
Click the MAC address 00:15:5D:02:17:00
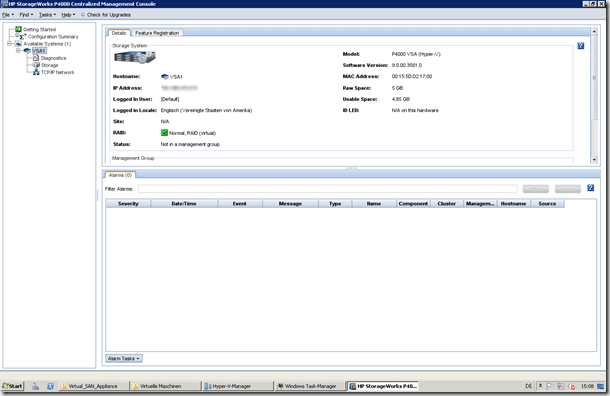(412, 77)
